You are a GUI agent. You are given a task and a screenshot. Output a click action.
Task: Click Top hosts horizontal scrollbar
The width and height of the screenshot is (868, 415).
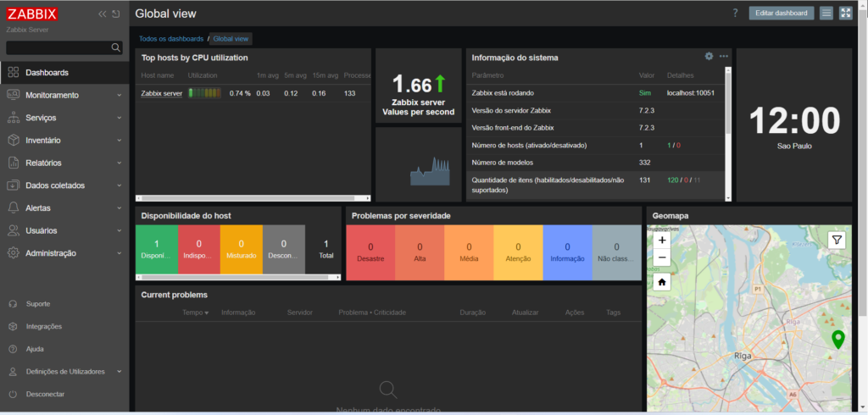coord(248,197)
